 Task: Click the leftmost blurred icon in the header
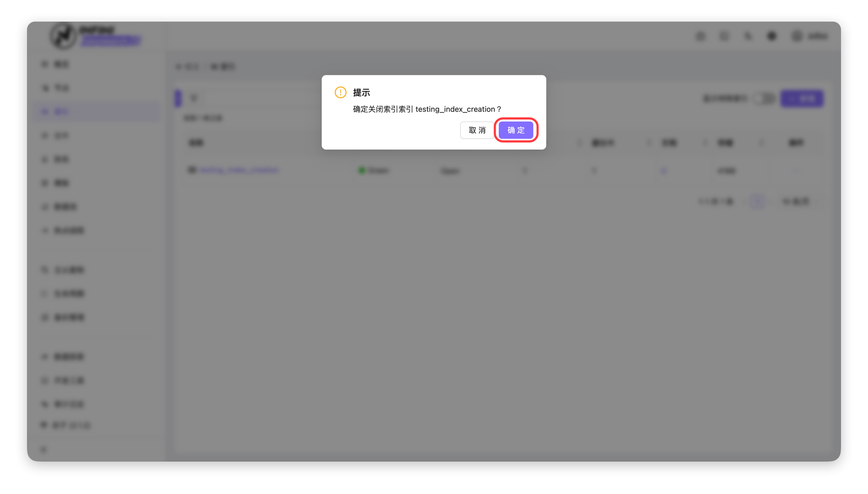click(700, 36)
